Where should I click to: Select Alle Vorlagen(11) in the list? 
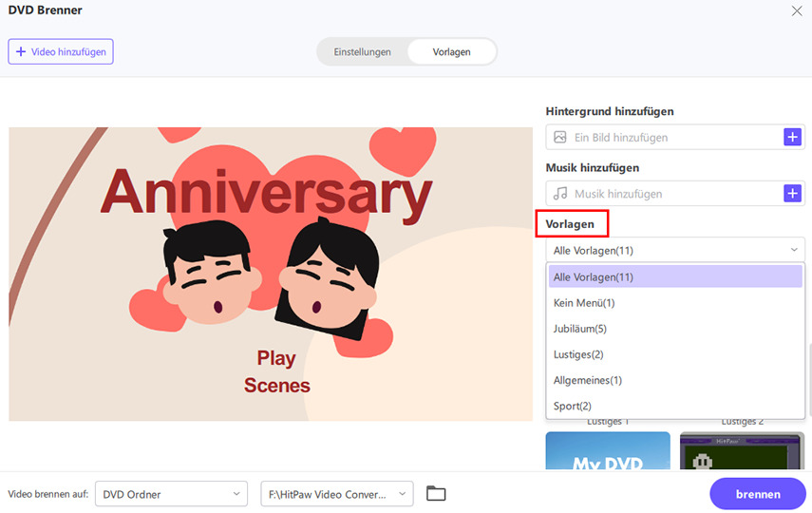click(x=675, y=276)
